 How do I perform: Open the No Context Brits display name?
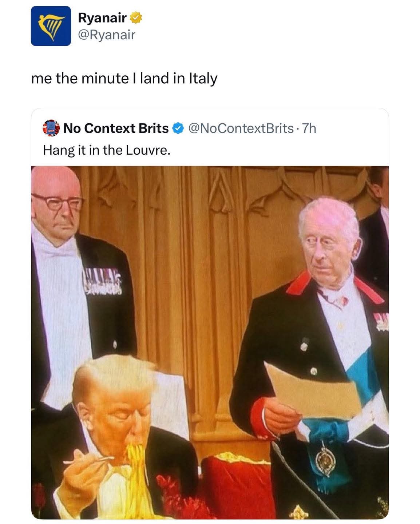(116, 128)
